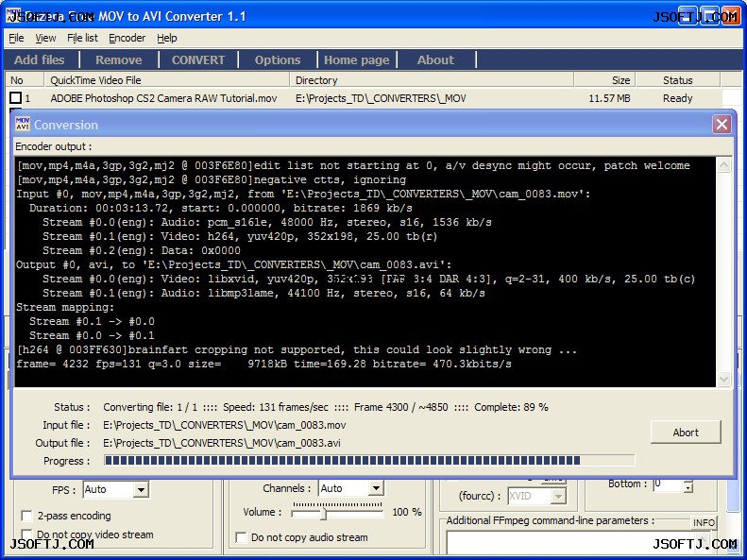The height and width of the screenshot is (560, 747).
Task: Open the File list menu
Action: (82, 38)
